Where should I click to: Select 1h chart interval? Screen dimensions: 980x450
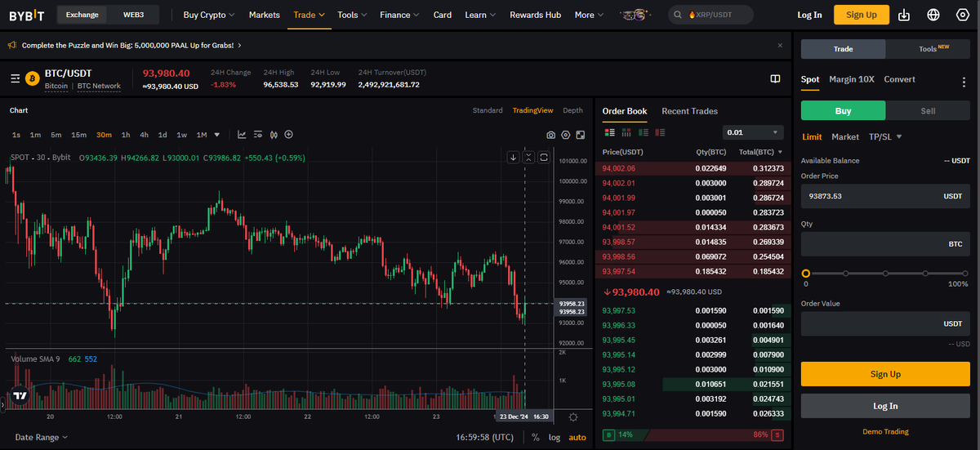coord(126,135)
